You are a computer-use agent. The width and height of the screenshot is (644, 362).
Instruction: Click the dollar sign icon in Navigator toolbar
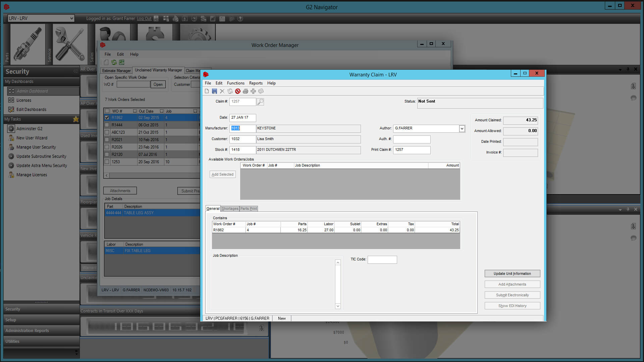click(203, 19)
